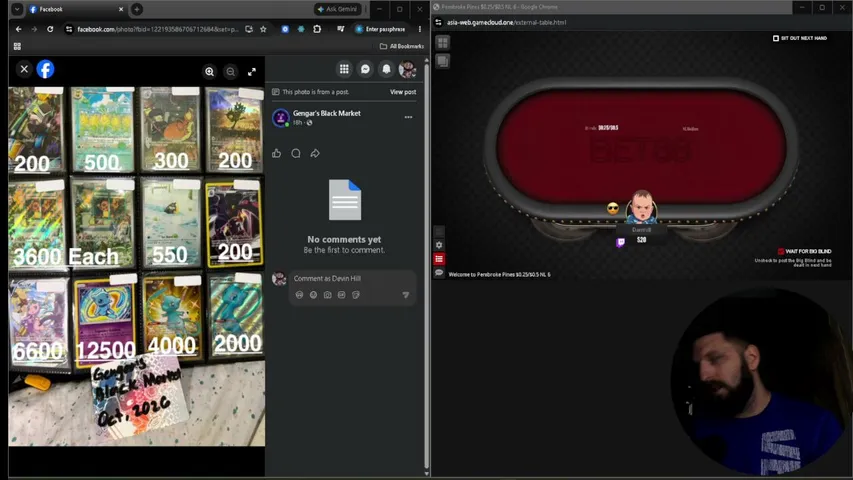Image resolution: width=853 pixels, height=480 pixels.
Task: Open Facebook notifications bell
Action: click(x=386, y=69)
